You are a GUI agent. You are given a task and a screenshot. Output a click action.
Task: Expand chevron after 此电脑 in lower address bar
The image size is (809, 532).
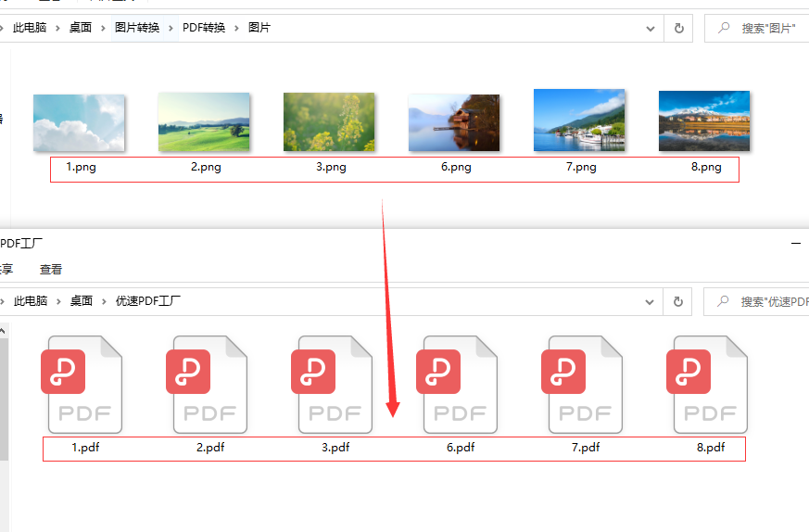[58, 301]
